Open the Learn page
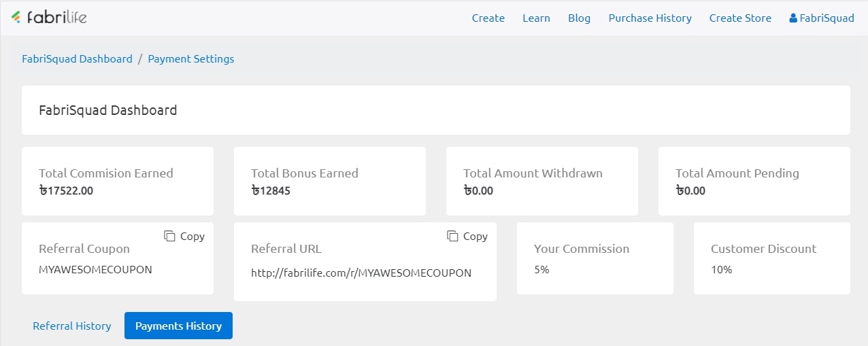The width and height of the screenshot is (868, 346). click(536, 18)
